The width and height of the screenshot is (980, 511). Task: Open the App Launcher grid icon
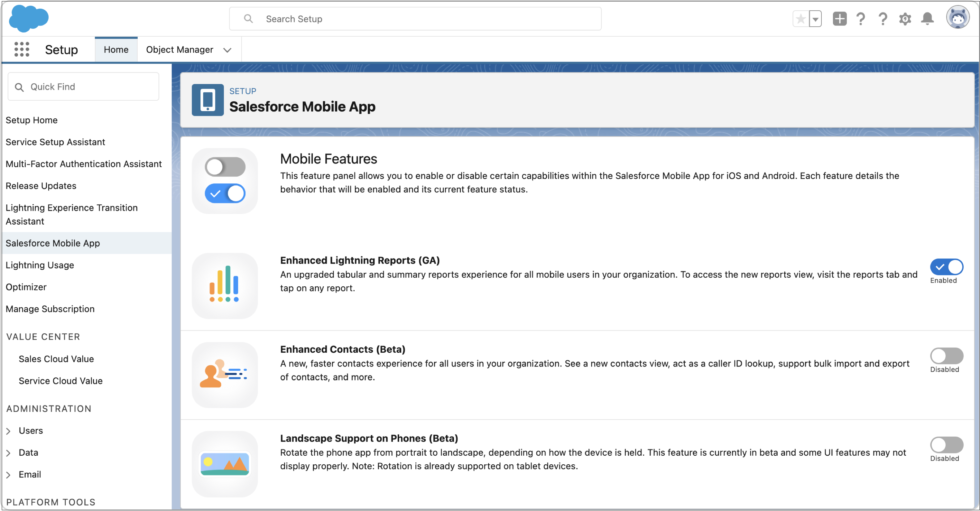coord(22,50)
